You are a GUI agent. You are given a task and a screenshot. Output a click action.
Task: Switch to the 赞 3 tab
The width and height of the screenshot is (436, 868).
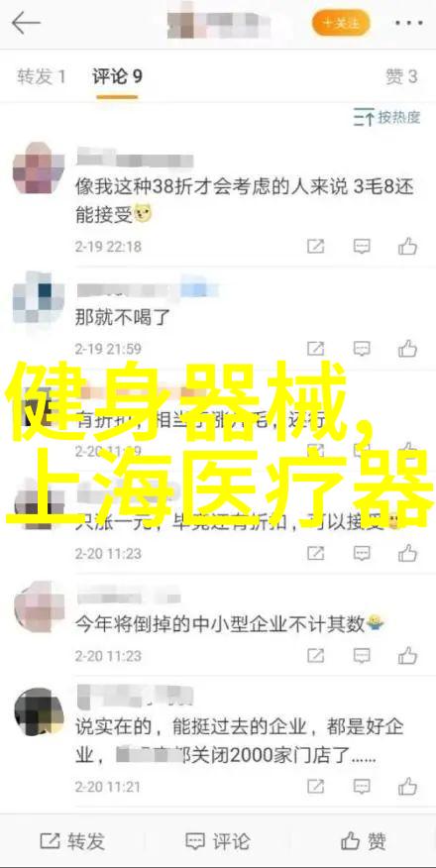tap(401, 76)
